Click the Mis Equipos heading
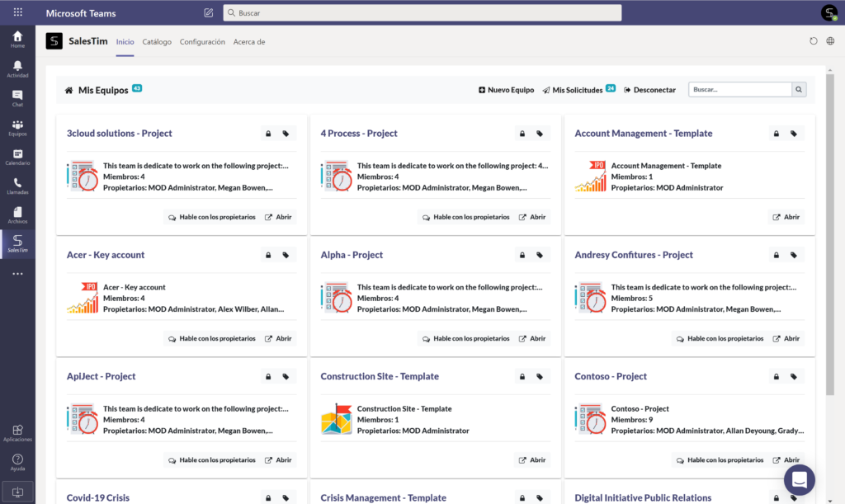The image size is (845, 504). pyautogui.click(x=103, y=90)
